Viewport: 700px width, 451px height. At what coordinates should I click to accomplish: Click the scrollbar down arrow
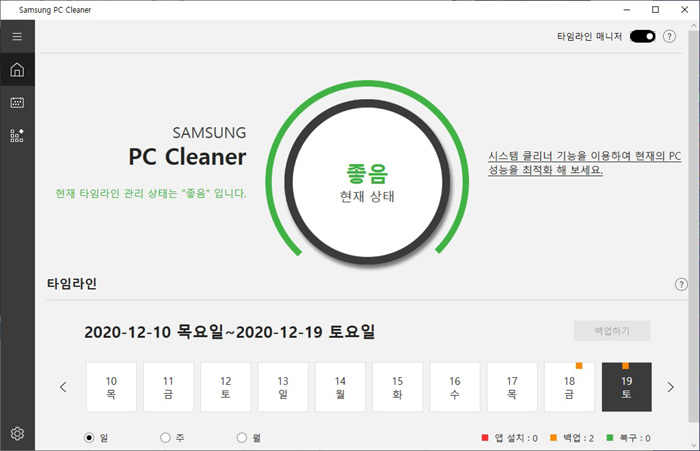pyautogui.click(x=694, y=445)
